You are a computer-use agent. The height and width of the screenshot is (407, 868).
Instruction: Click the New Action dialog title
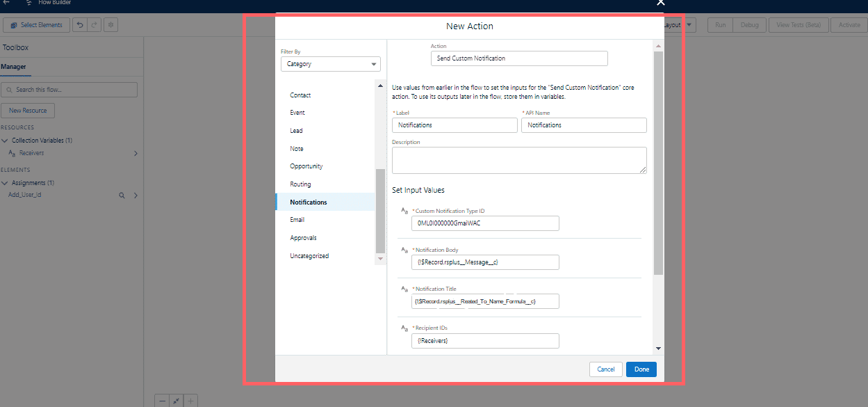470,26
